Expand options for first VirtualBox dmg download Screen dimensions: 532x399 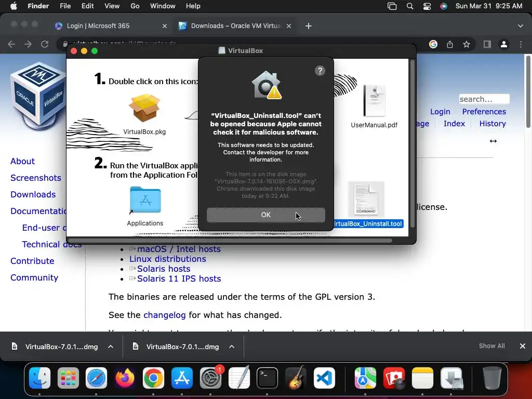(x=111, y=347)
